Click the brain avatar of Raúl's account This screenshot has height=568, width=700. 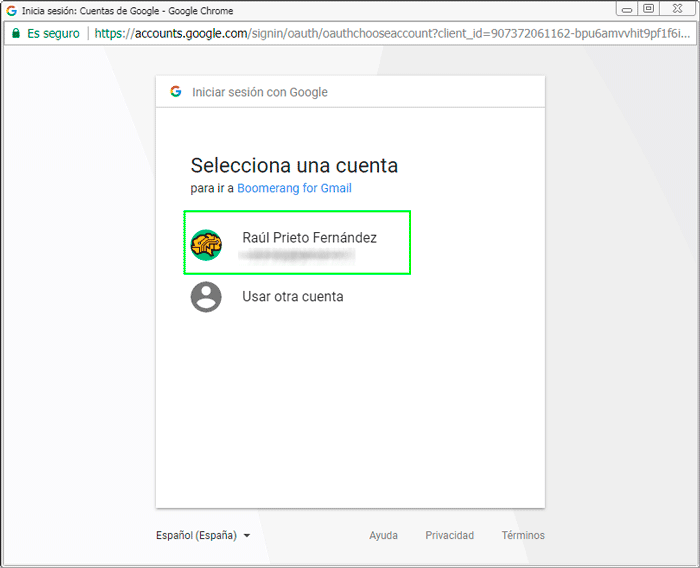point(206,245)
